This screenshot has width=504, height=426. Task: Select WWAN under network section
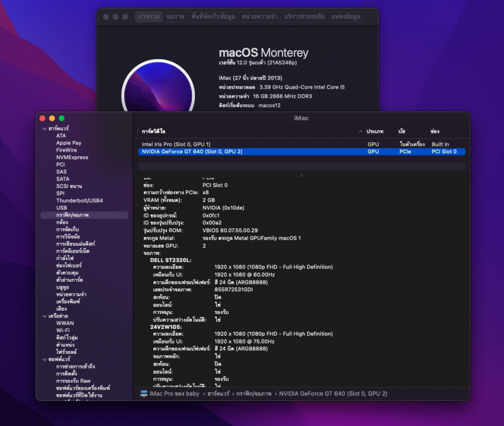[x=65, y=323]
